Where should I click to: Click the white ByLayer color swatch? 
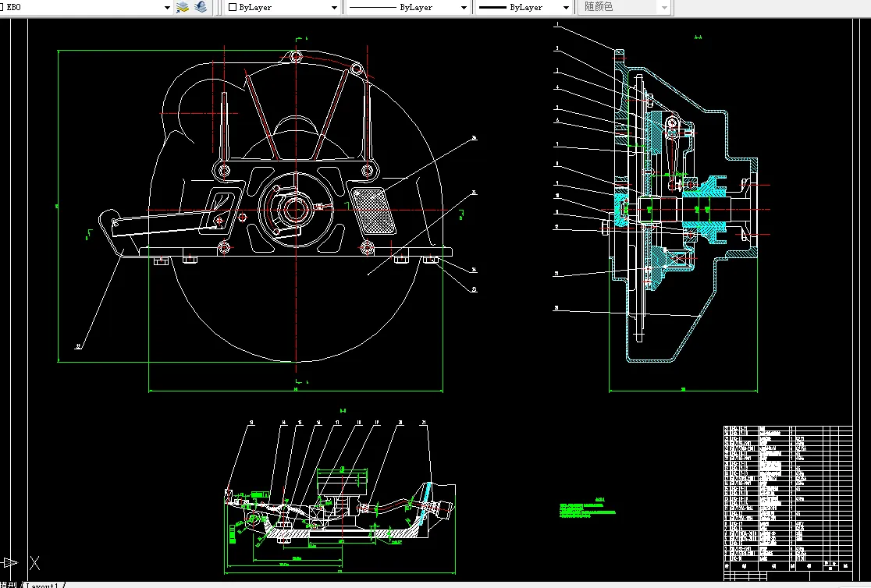click(x=232, y=7)
